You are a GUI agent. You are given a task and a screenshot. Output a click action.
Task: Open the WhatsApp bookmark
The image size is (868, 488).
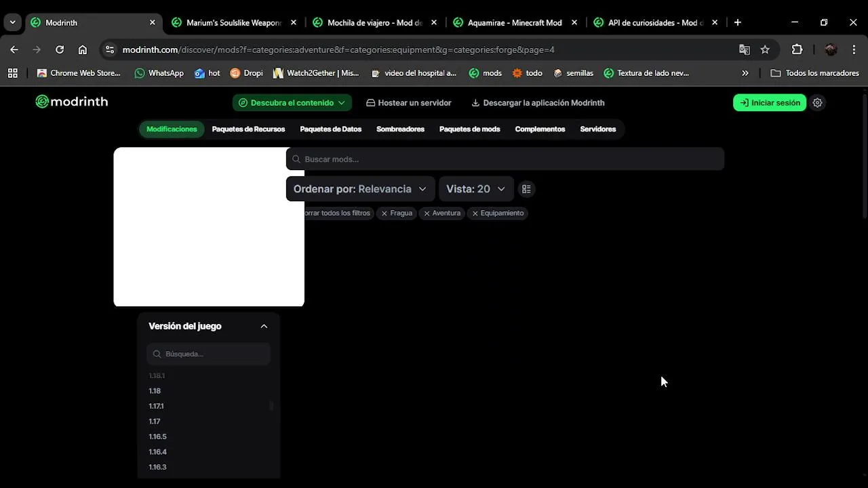pos(159,73)
